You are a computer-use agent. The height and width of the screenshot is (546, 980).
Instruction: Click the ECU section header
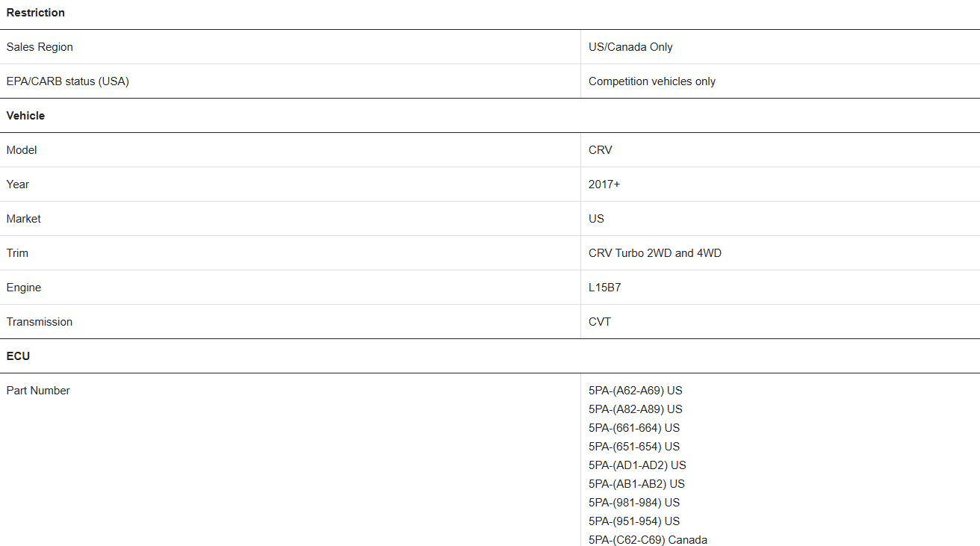[18, 356]
